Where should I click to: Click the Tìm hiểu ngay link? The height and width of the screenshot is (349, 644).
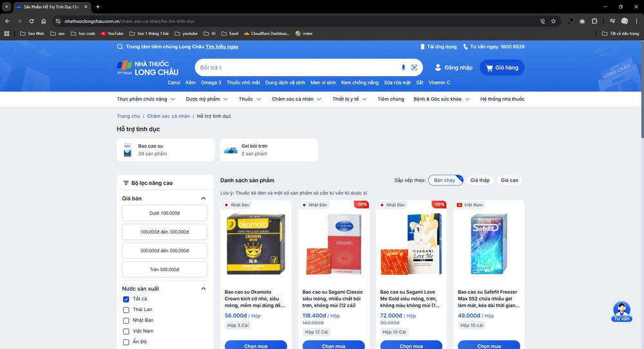click(222, 47)
